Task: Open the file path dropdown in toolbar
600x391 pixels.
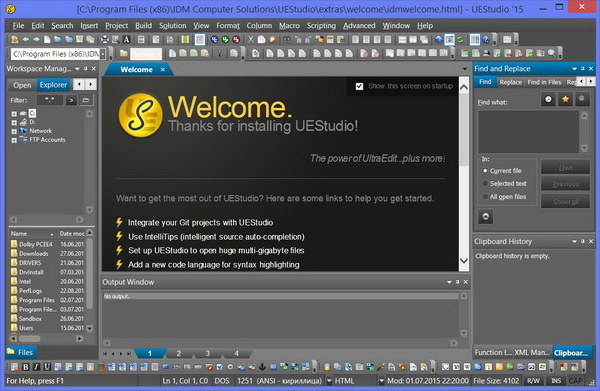Action: tap(102, 54)
